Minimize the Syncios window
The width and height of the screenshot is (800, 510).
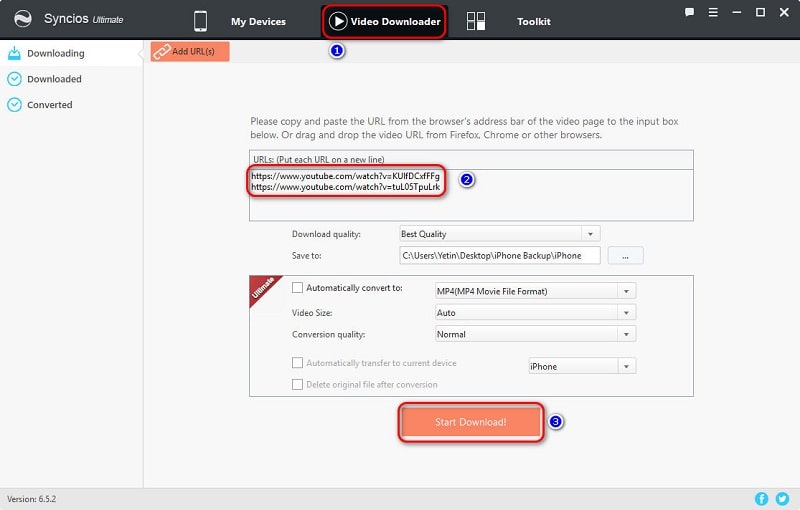pos(737,12)
